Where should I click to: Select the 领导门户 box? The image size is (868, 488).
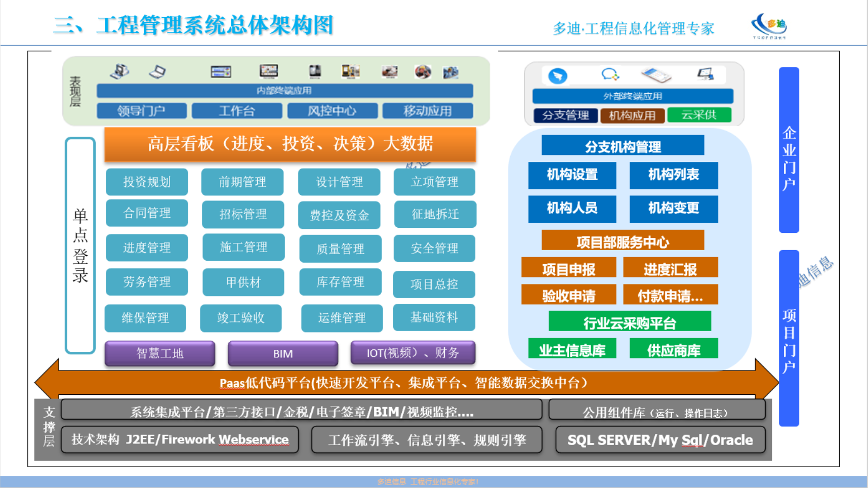[141, 111]
